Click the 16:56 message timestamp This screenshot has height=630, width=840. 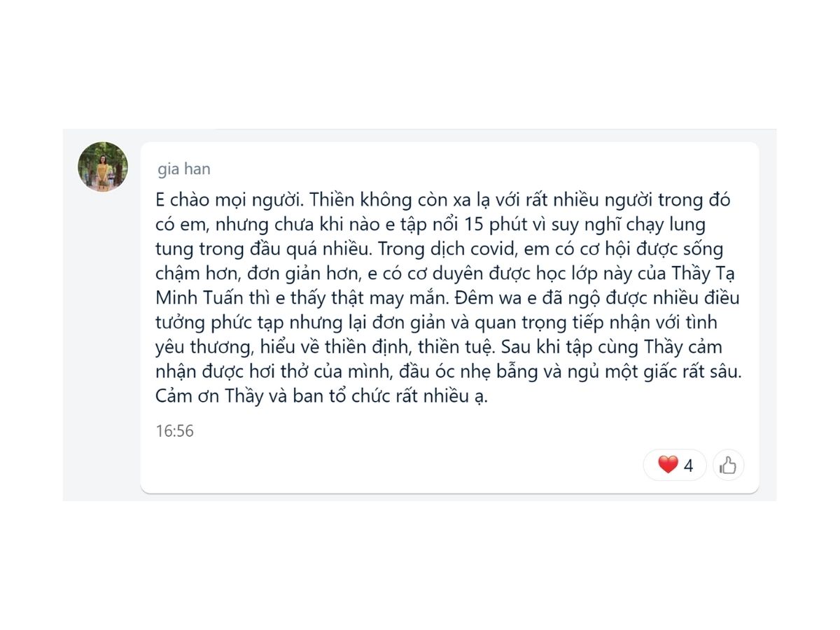pos(174,430)
